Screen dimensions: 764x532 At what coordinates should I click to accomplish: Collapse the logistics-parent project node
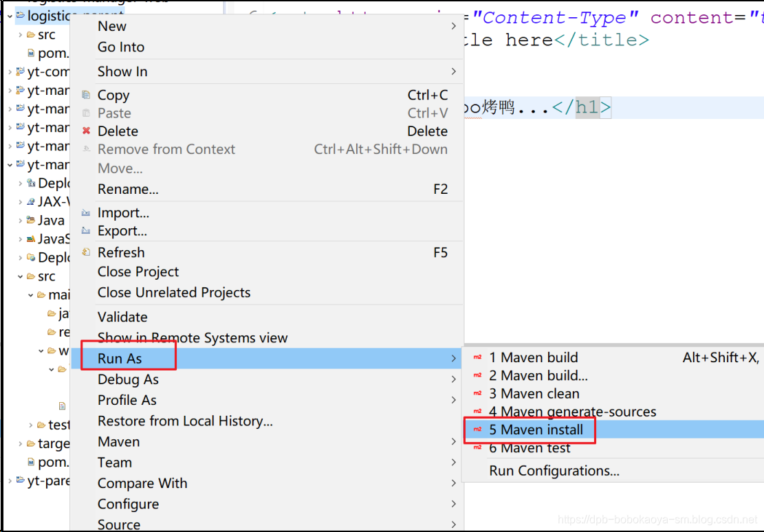[x=10, y=16]
